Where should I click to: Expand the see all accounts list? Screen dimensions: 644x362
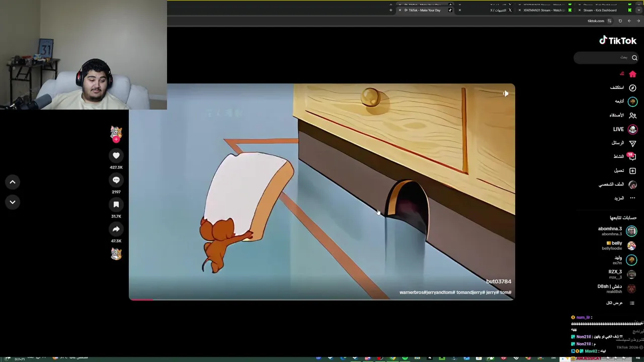pyautogui.click(x=620, y=303)
